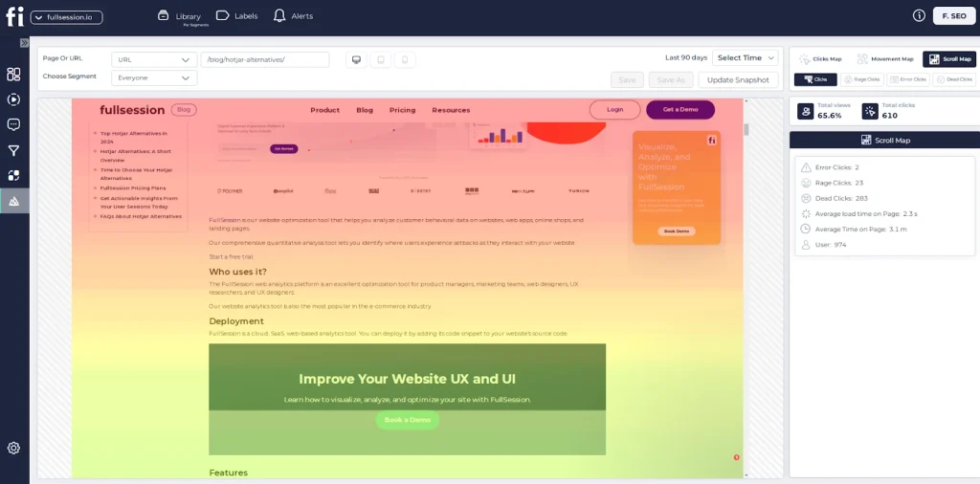Viewport: 980px width, 484px height.
Task: Click 'FullSession Pricing Plans' contents link
Action: point(133,188)
